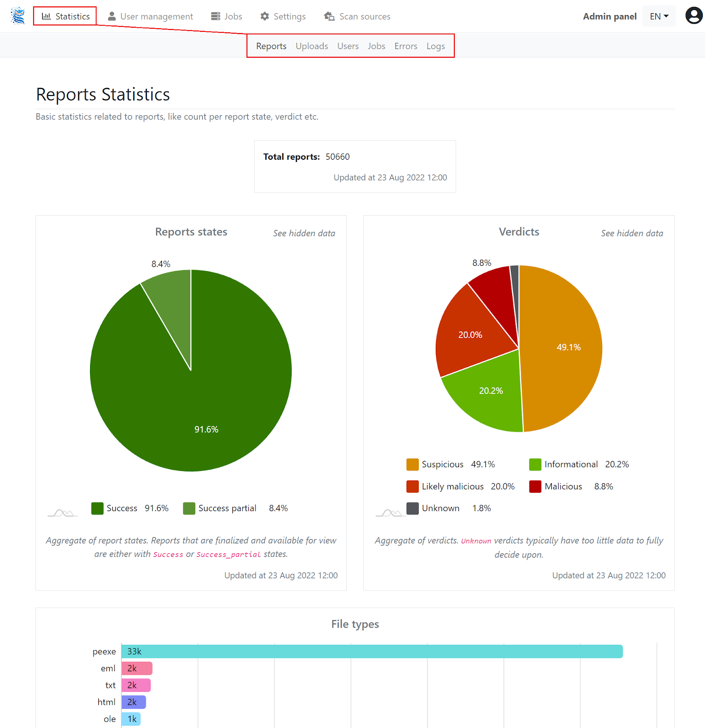The width and height of the screenshot is (705, 728).
Task: Click the Admin panel label
Action: pyautogui.click(x=609, y=16)
